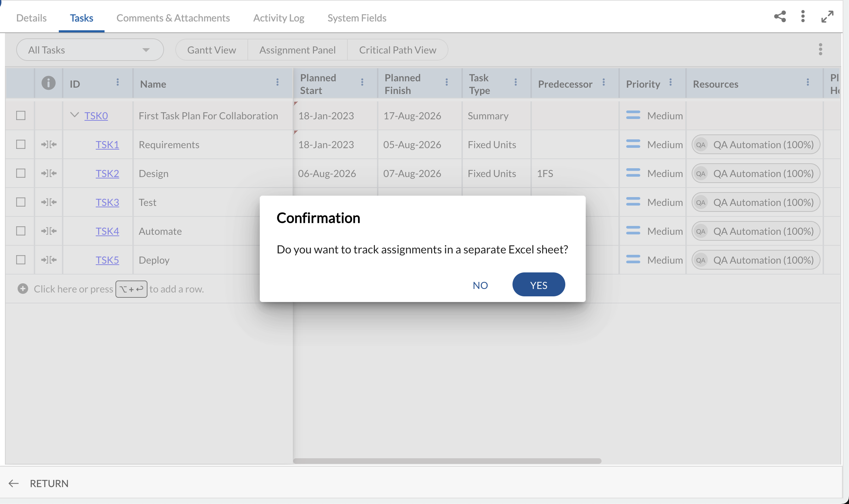Viewport: 849px width, 504px height.
Task: Open the Activity Log tab
Action: tap(279, 18)
